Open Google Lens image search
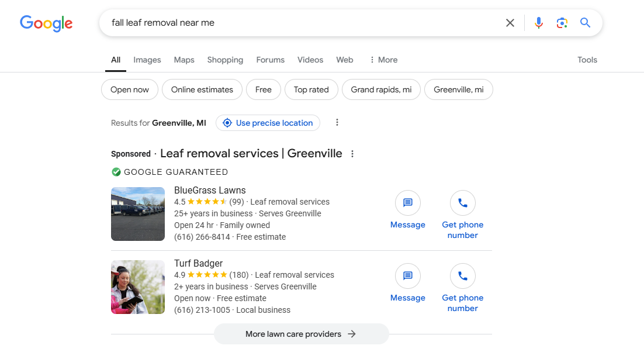The height and width of the screenshot is (359, 644). [x=562, y=23]
